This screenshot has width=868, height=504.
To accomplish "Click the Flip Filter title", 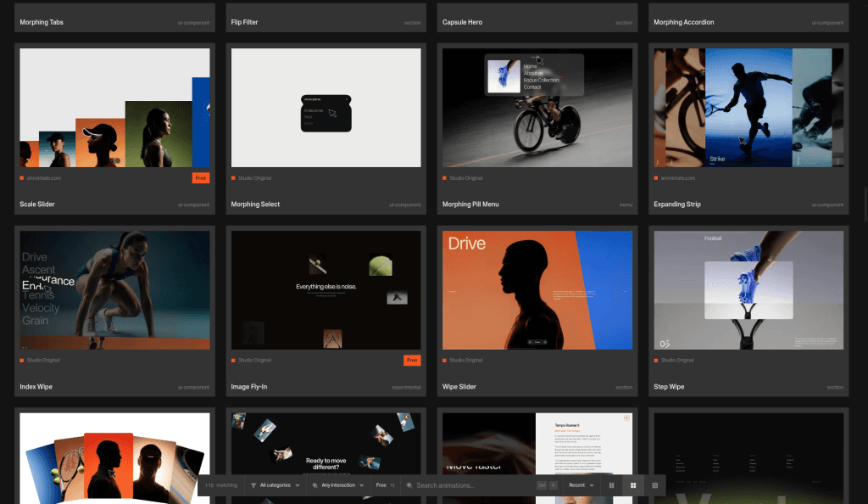I will tap(244, 22).
